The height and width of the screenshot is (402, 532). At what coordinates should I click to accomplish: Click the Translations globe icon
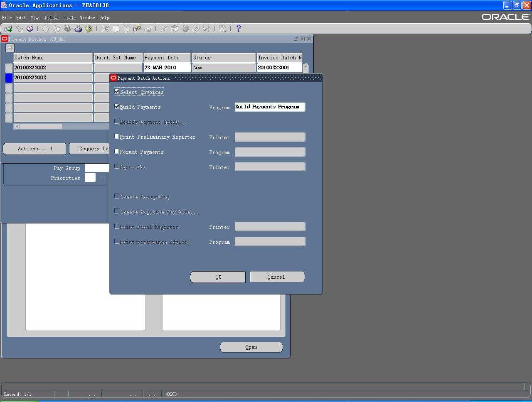coord(185,29)
